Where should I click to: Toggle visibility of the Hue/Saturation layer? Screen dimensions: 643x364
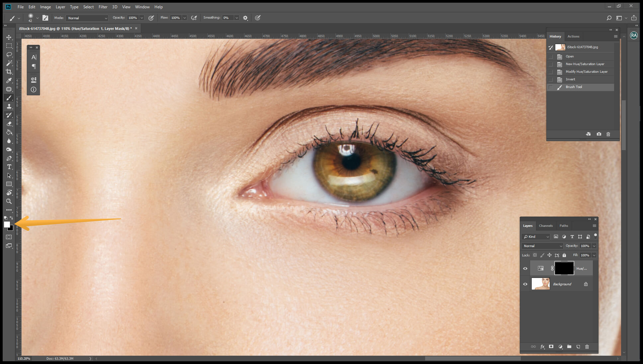coord(525,268)
